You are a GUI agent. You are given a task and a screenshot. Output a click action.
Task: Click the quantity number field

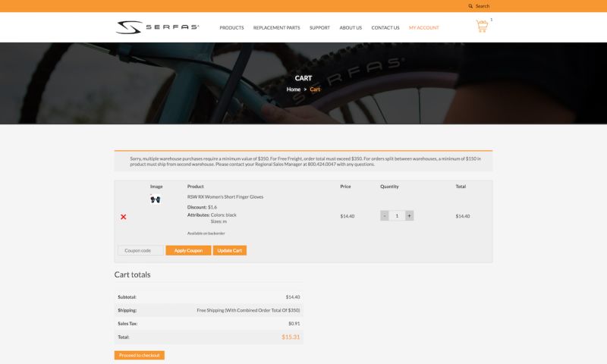point(397,216)
